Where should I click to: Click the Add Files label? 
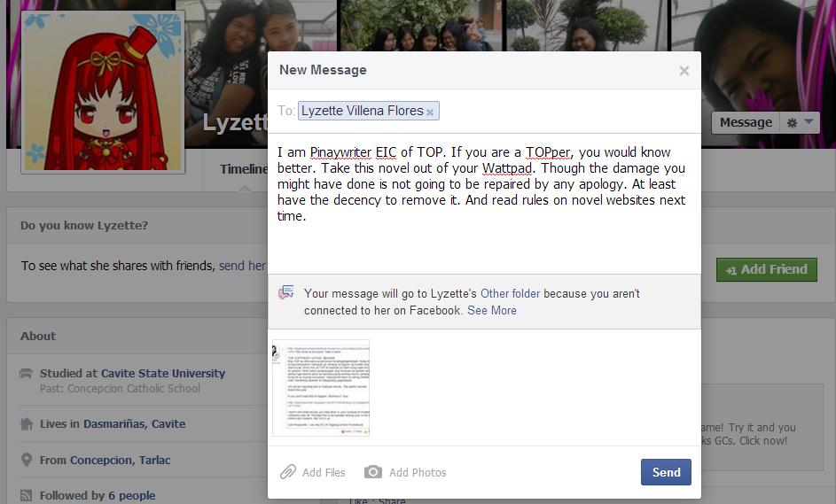[x=324, y=473]
